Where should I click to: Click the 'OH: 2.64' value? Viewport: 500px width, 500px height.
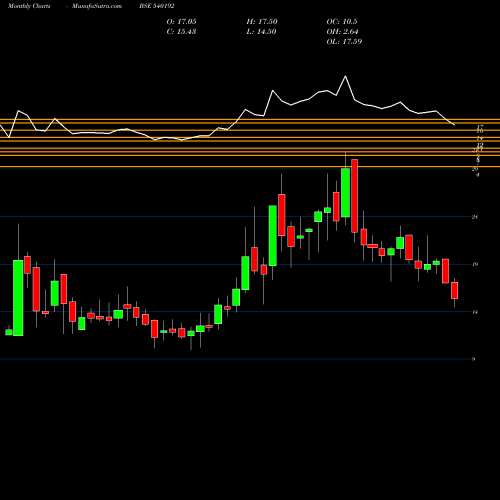tap(342, 32)
